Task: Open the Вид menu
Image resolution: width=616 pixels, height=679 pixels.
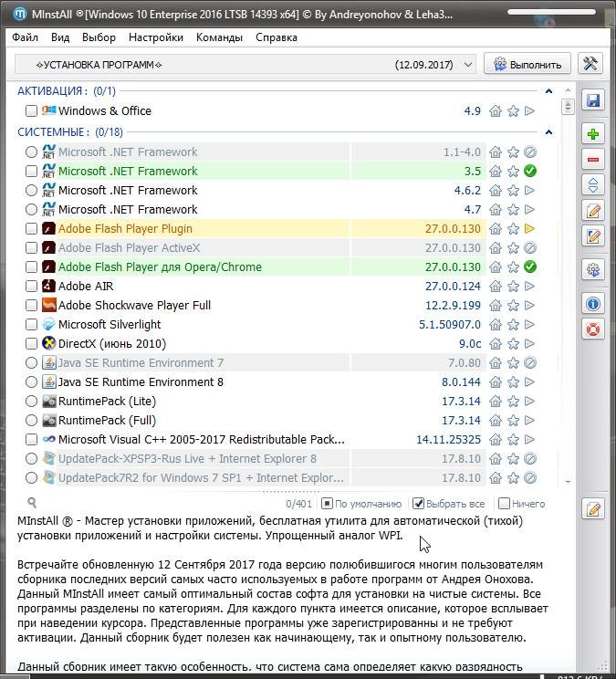Action: pos(60,37)
